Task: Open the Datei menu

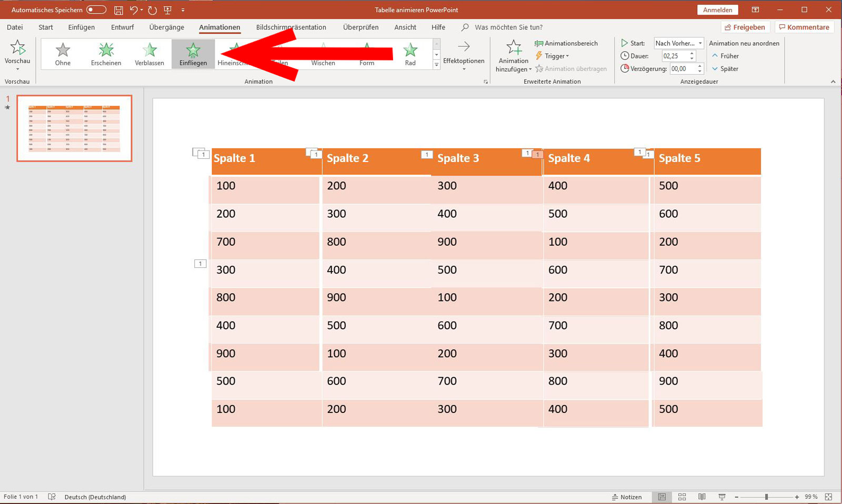Action: [15, 27]
